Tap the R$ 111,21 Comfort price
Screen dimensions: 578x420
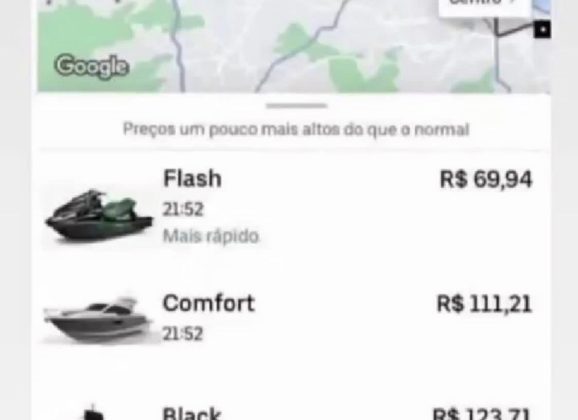484,304
